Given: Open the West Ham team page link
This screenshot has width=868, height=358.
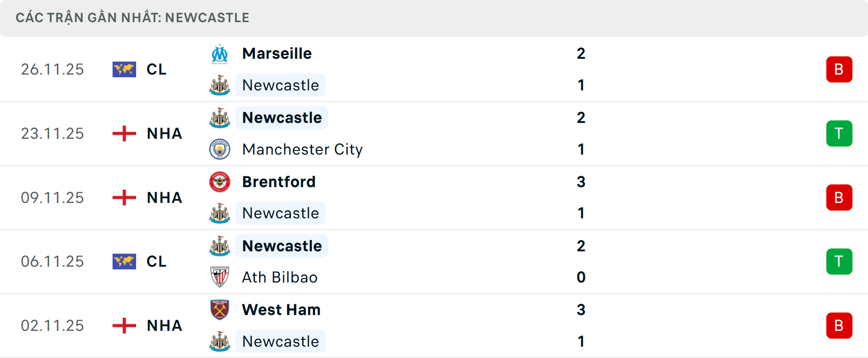Looking at the screenshot, I should [281, 310].
